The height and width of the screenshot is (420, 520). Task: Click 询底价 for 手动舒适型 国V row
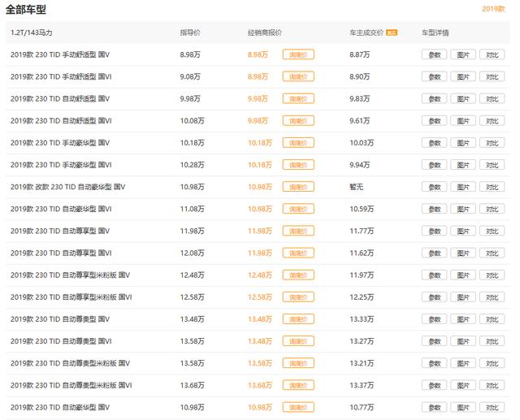point(298,54)
